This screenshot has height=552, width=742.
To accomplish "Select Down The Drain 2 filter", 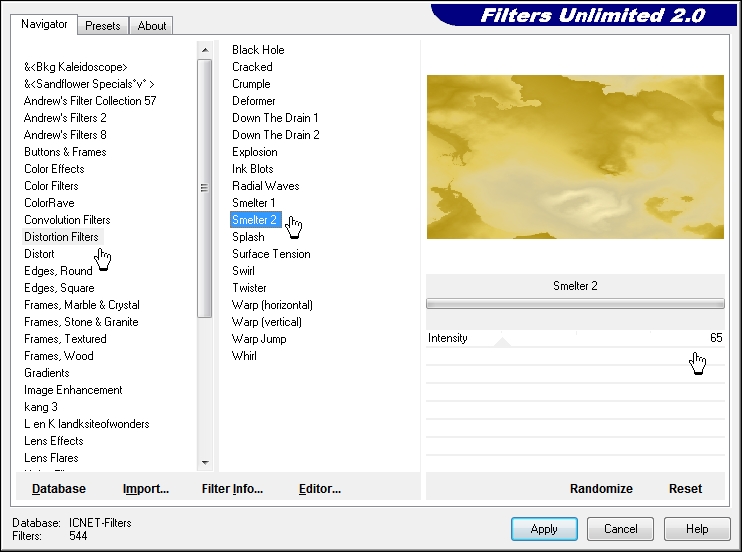I will (x=275, y=135).
